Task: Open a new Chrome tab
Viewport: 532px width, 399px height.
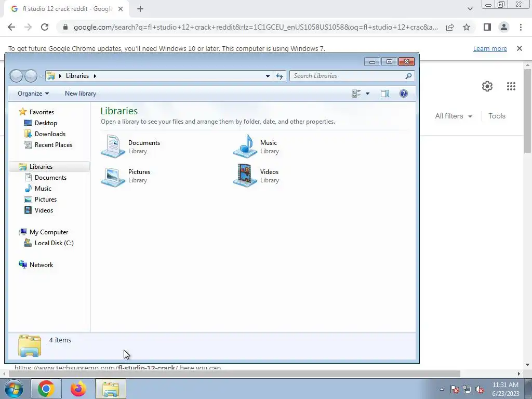Action: (140, 9)
